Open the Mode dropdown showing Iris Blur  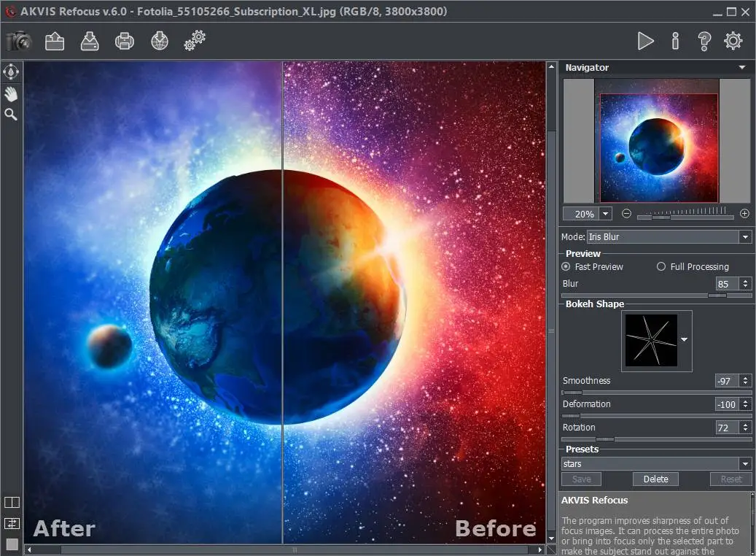click(x=745, y=237)
